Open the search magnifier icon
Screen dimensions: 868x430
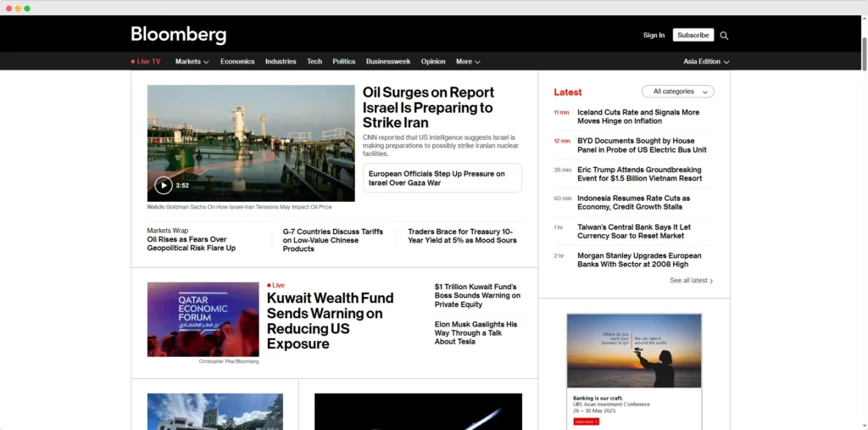pyautogui.click(x=724, y=36)
